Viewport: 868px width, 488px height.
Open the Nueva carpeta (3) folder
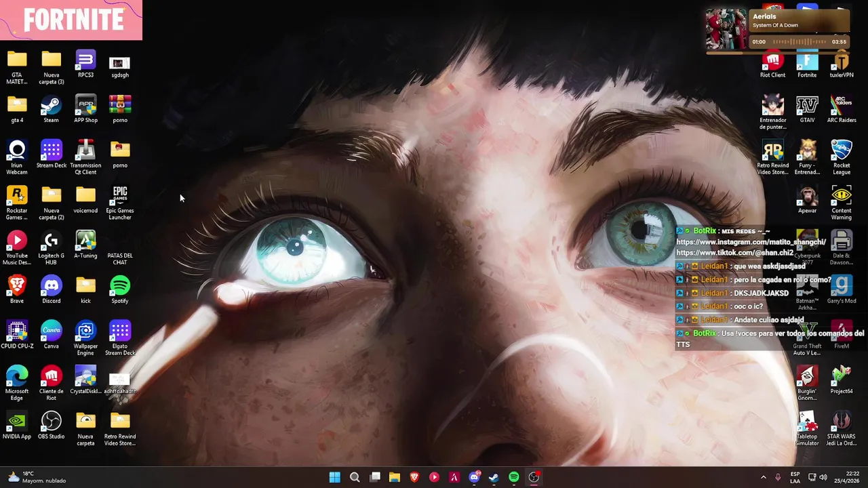[51, 68]
